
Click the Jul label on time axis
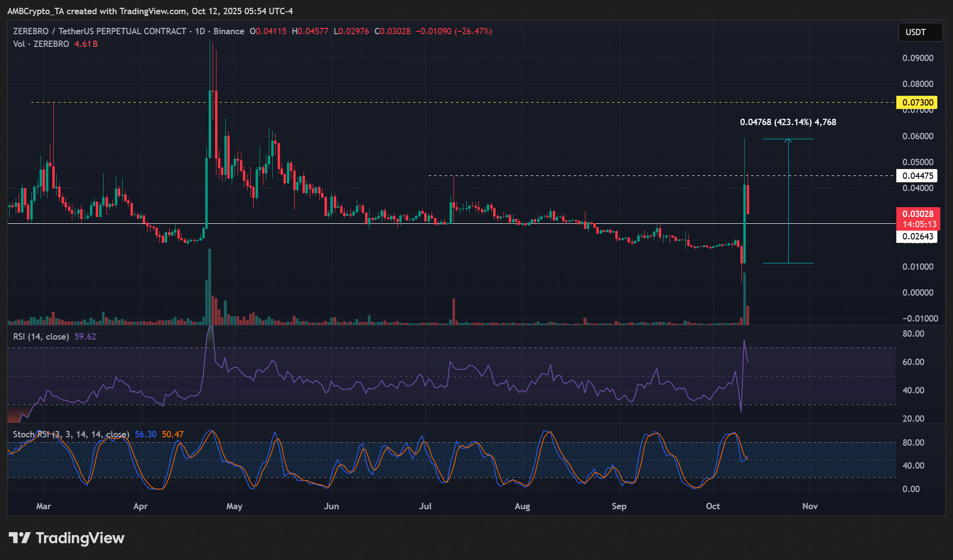[425, 506]
